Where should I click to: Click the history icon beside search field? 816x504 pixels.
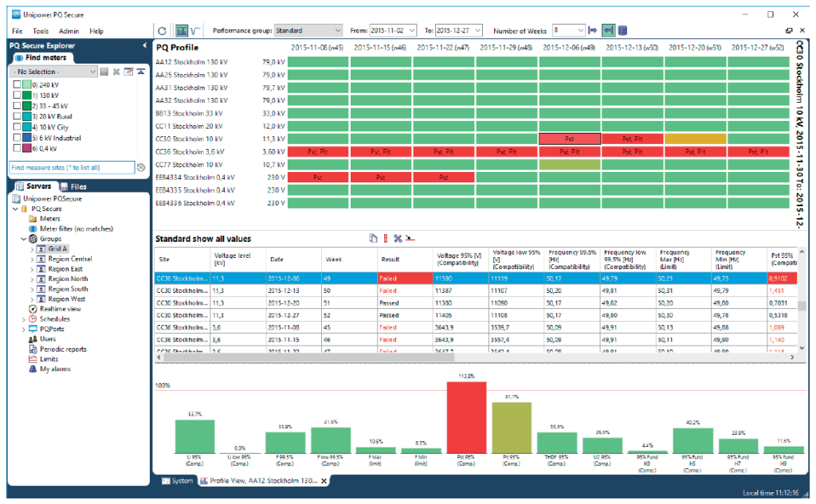point(141,168)
